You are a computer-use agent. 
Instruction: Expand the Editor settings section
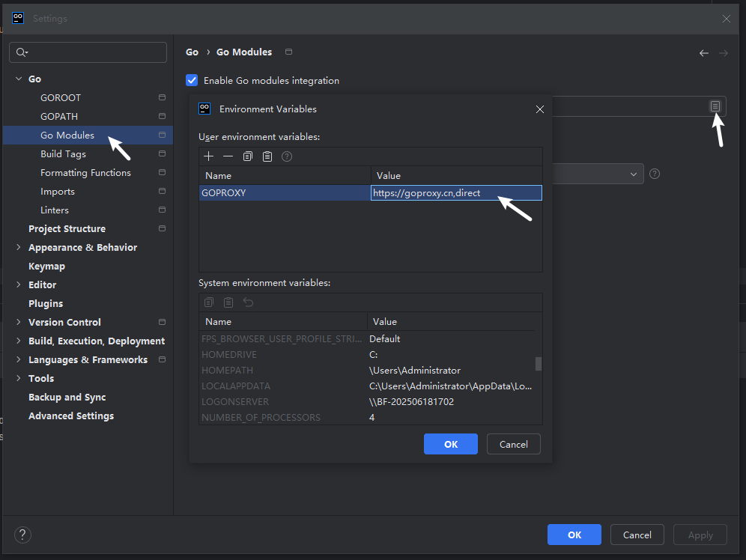pyautogui.click(x=19, y=285)
